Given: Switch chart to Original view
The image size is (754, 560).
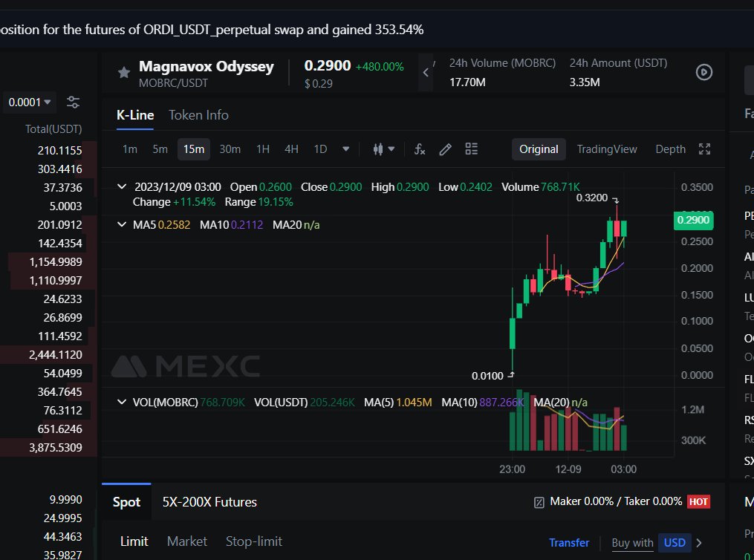Looking at the screenshot, I should pos(539,149).
